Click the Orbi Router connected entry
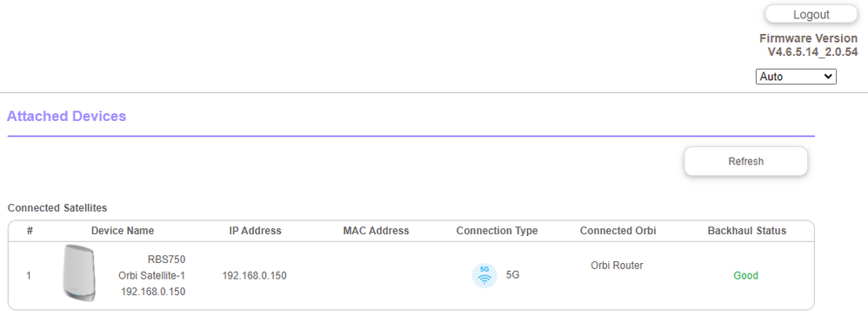 click(617, 266)
